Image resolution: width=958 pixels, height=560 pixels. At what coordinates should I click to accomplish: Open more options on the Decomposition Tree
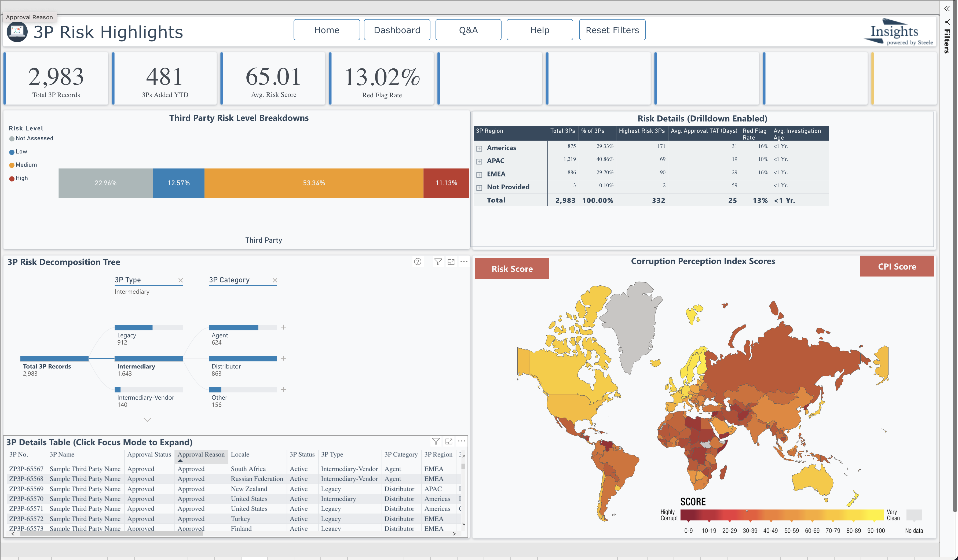click(x=464, y=261)
